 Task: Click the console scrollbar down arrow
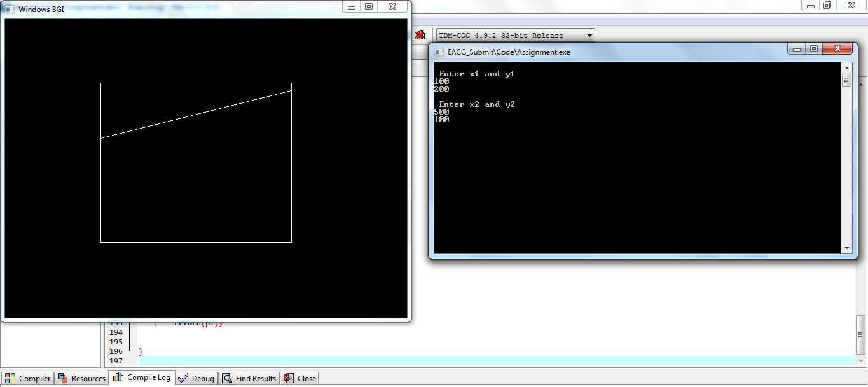point(847,248)
